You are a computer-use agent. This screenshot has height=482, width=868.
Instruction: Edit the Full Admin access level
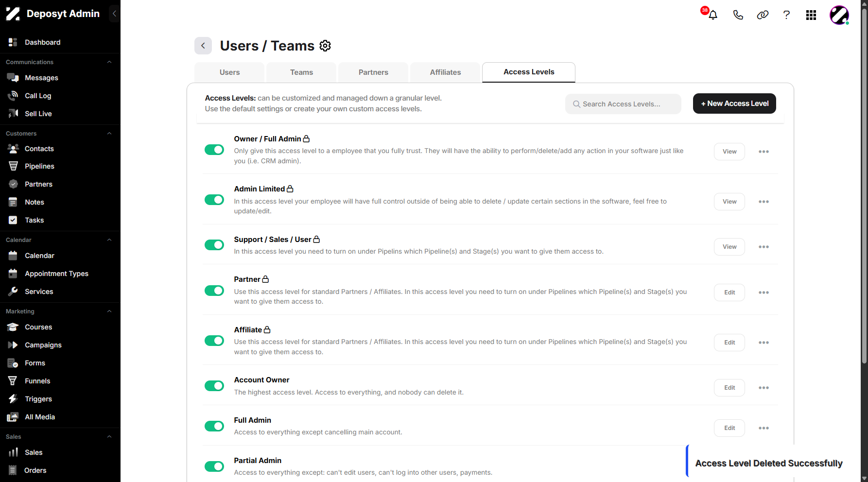[729, 428]
